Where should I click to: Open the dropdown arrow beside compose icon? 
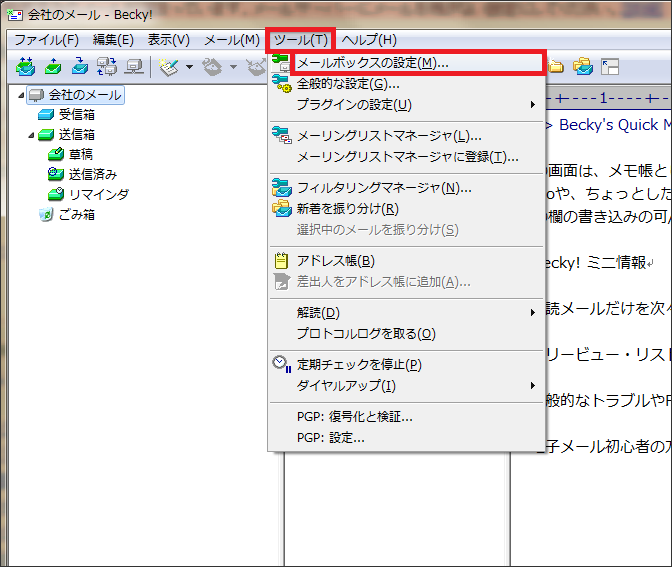click(x=189, y=68)
